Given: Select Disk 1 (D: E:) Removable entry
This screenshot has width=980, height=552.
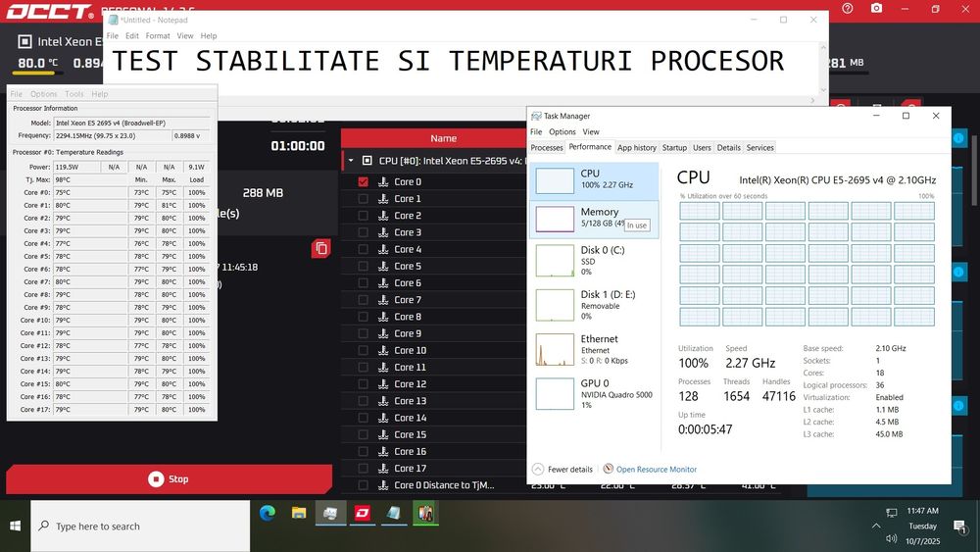Looking at the screenshot, I should 594,305.
